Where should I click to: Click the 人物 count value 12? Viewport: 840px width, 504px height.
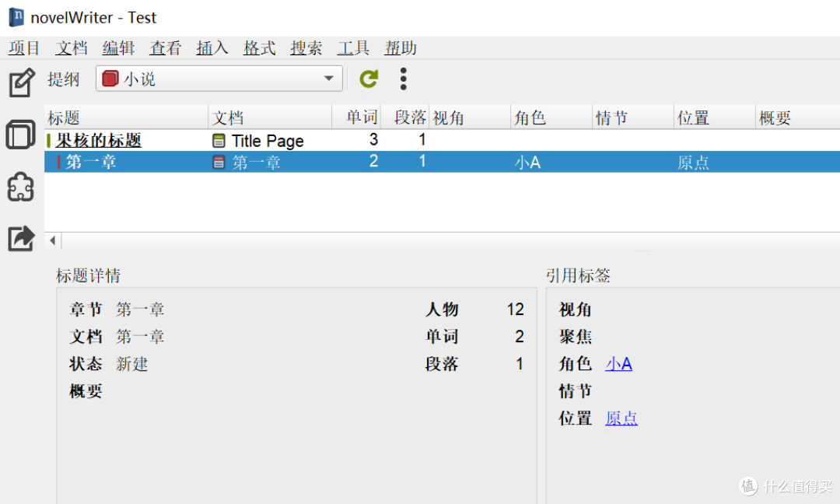coord(516,309)
